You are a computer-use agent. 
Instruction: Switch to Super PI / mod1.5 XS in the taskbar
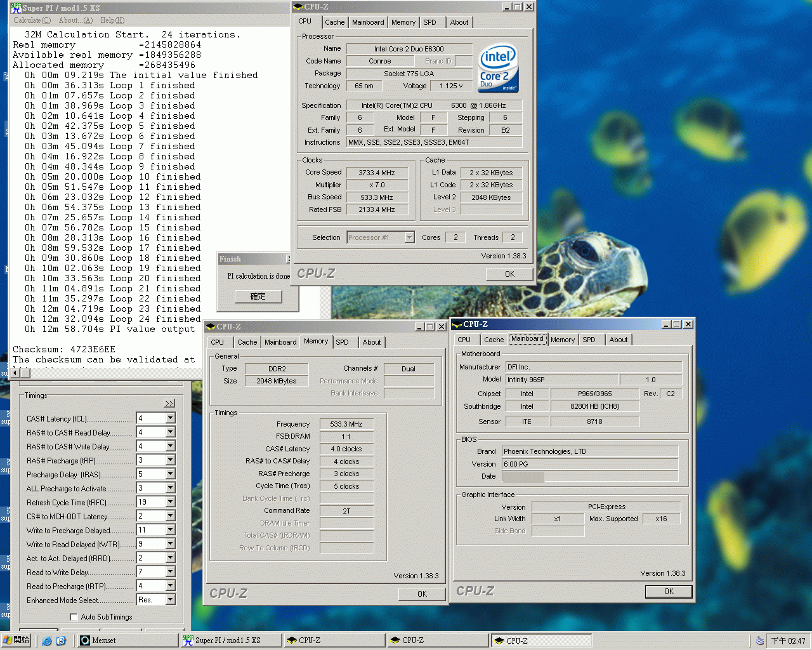[230, 640]
